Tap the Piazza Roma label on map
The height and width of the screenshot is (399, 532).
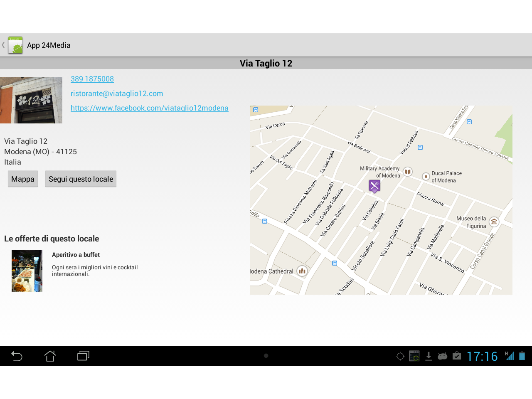pos(430,199)
